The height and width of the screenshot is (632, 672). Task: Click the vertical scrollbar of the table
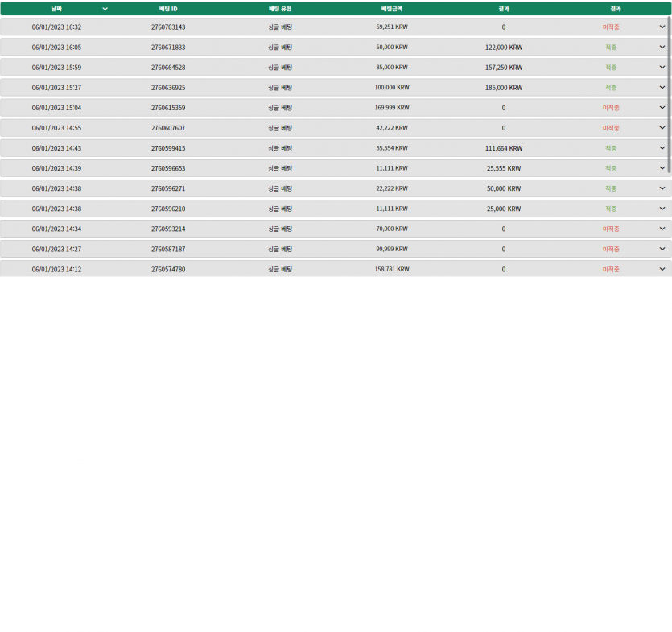[x=669, y=94]
